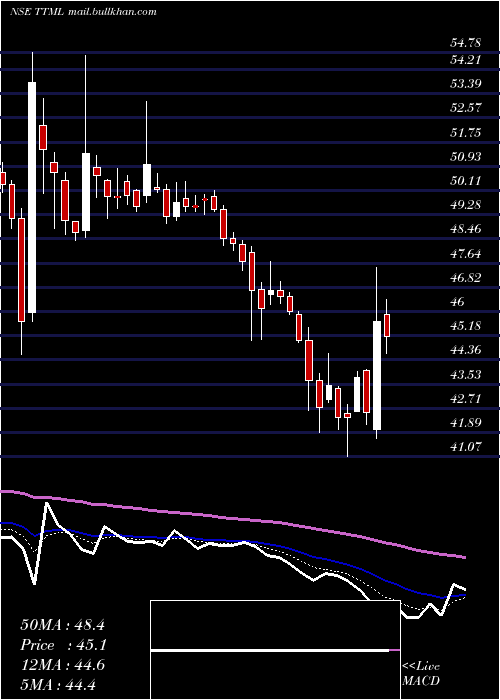The height and width of the screenshot is (700, 500).
Task: Select the 53.39 price axis label
Action: point(466,83)
